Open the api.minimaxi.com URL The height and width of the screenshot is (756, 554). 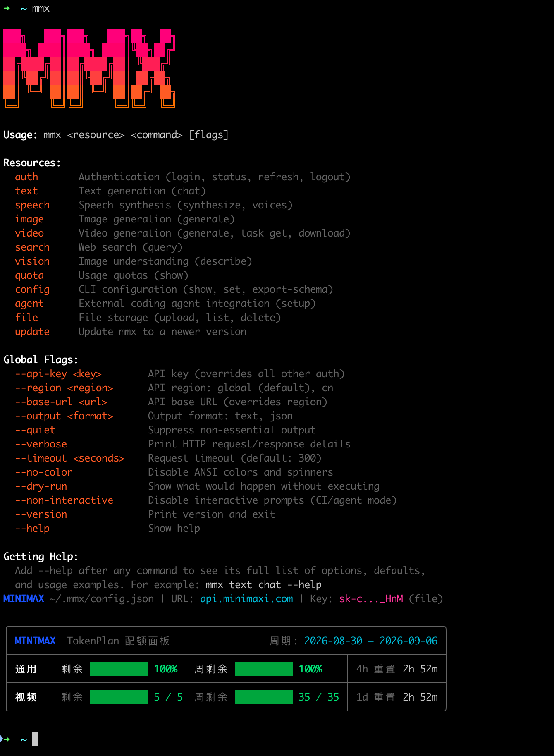[x=246, y=599]
